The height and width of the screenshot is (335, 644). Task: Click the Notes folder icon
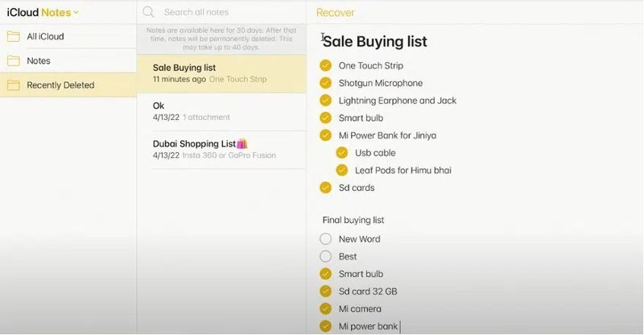coord(13,60)
